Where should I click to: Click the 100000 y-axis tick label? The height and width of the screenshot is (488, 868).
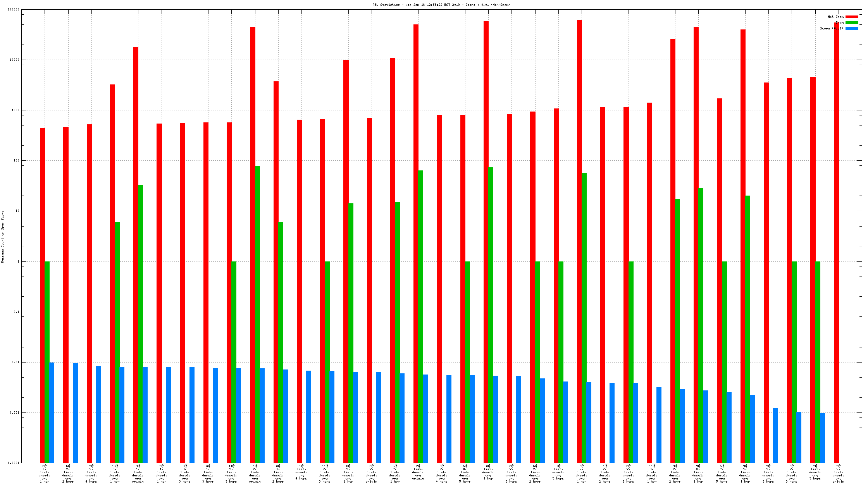[x=14, y=10]
